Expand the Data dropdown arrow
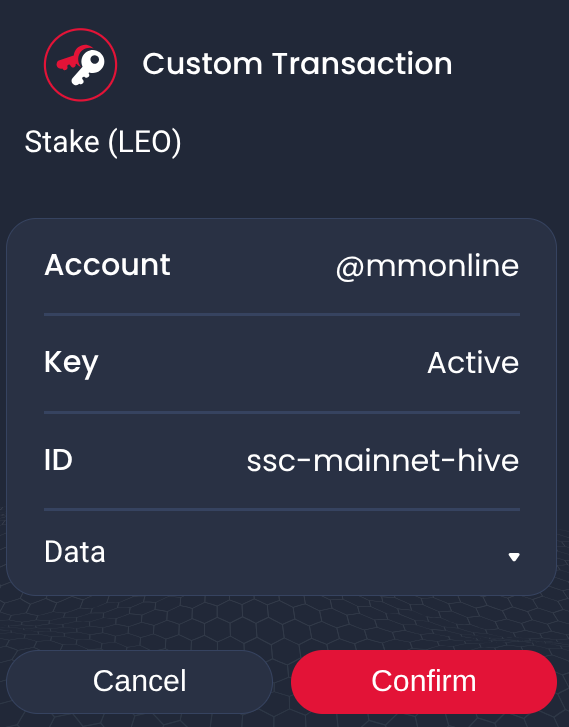 coord(513,557)
